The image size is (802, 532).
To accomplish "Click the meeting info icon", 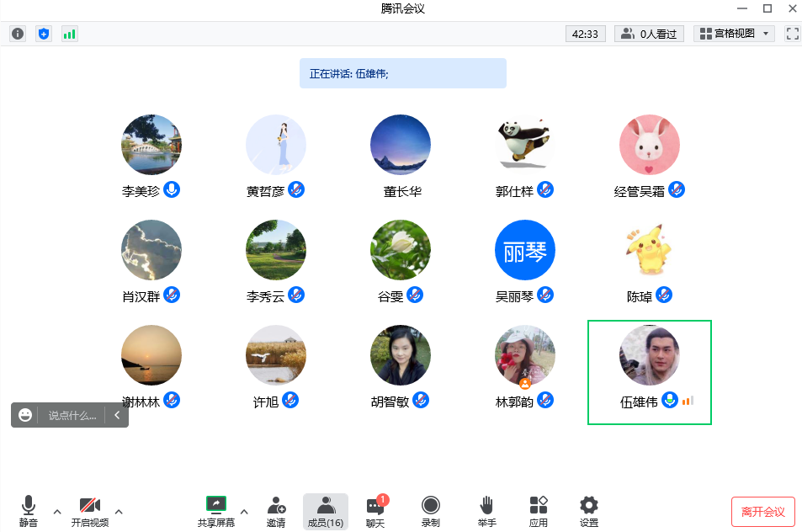I will [17, 34].
